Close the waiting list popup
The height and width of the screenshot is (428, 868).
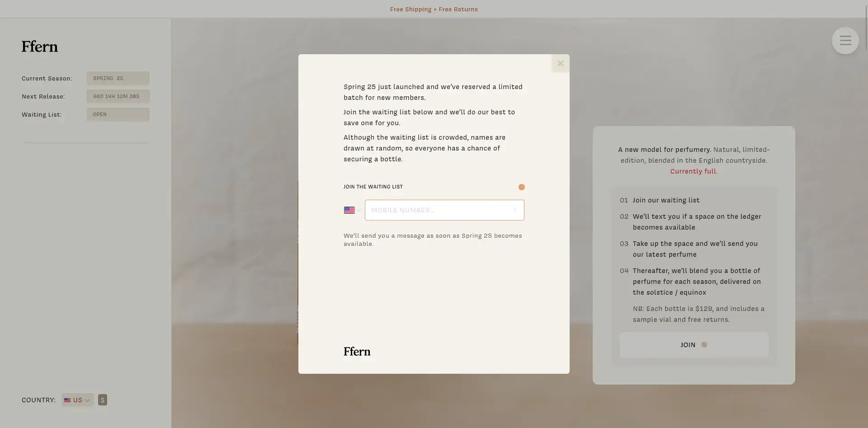point(561,63)
